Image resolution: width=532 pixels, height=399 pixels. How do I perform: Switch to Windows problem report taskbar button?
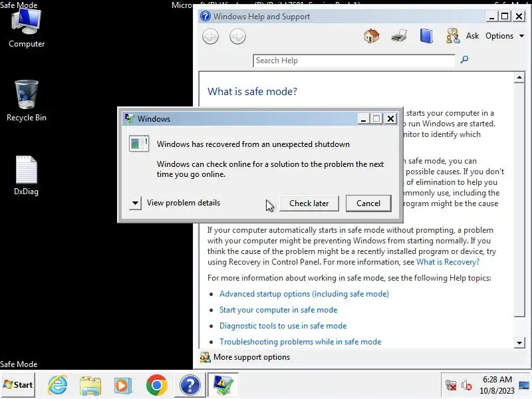[223, 386]
